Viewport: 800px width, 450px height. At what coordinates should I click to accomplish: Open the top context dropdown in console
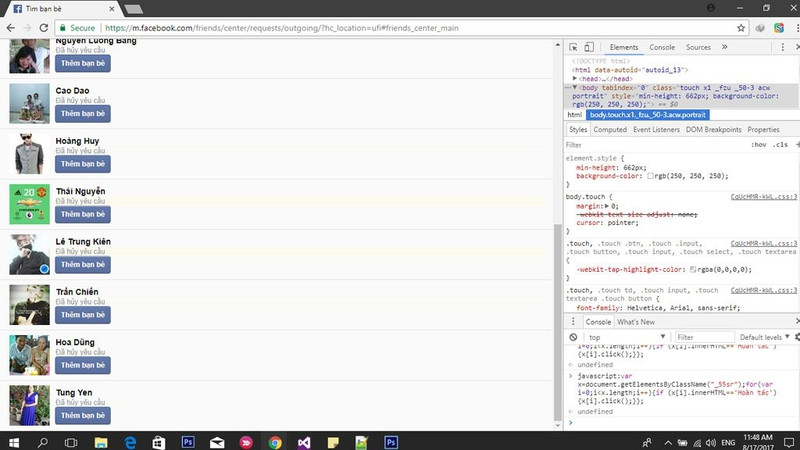coord(620,337)
